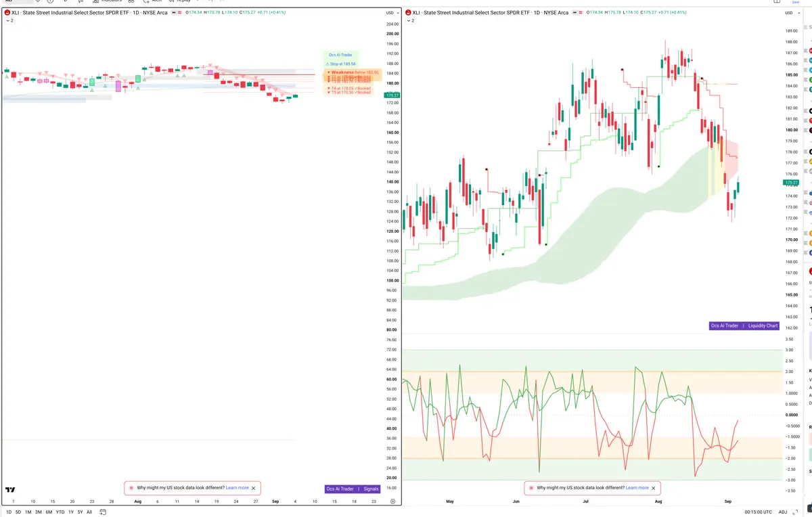812x517 pixels.
Task: Expand the '2' indicators legend in right chart
Action: click(x=410, y=21)
